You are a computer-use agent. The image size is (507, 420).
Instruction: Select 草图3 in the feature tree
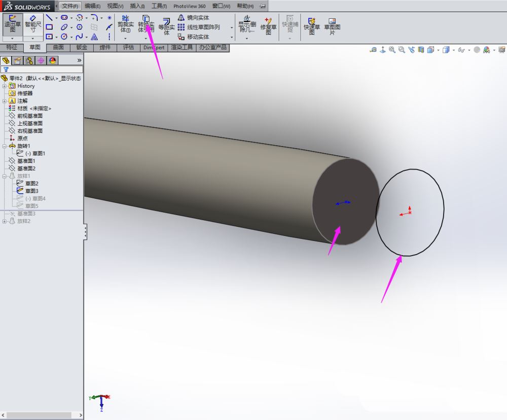coord(31,191)
